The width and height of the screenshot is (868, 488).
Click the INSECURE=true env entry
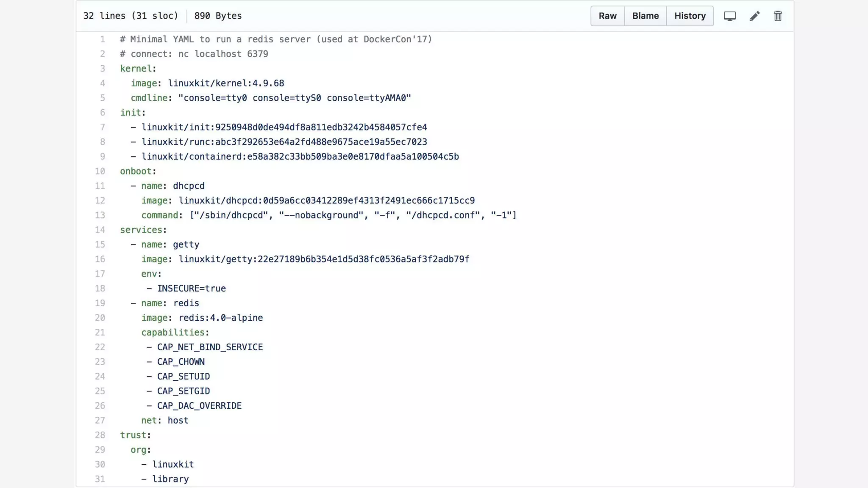pyautogui.click(x=191, y=288)
